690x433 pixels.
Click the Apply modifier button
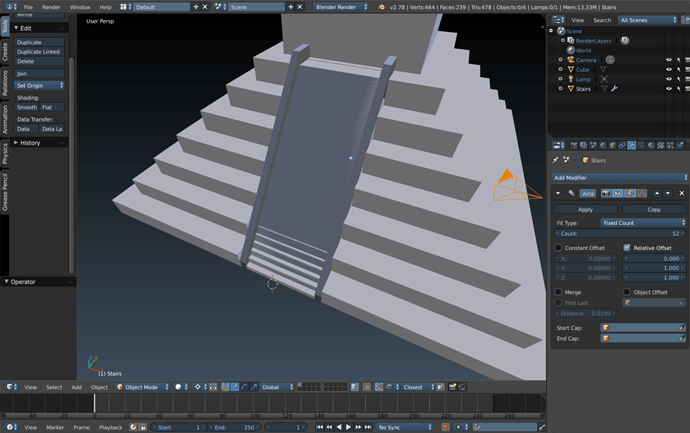pos(586,210)
